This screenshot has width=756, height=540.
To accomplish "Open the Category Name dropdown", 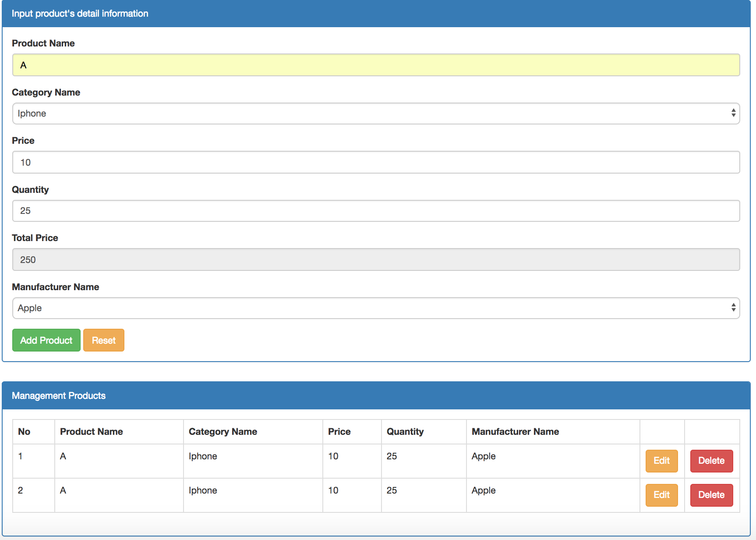I will point(376,114).
